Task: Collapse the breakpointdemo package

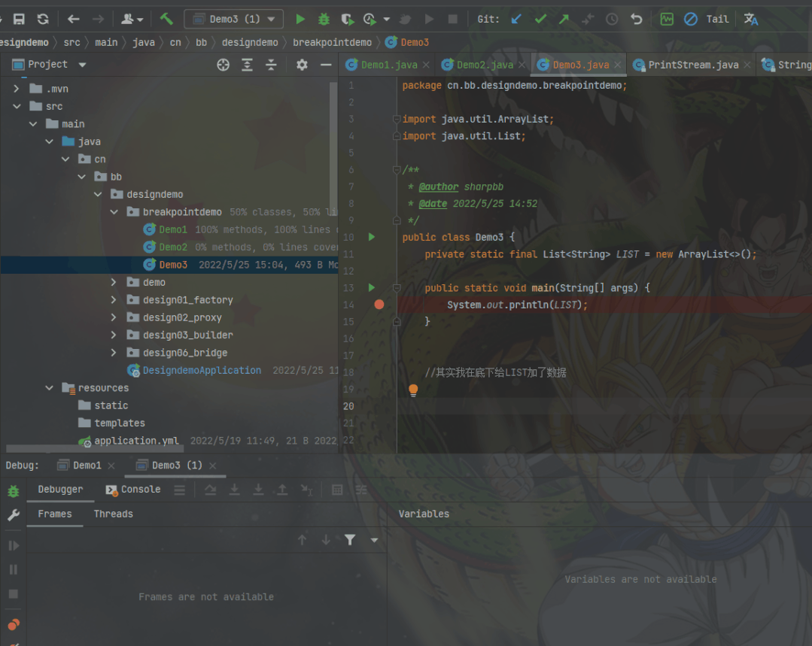Action: [x=114, y=212]
